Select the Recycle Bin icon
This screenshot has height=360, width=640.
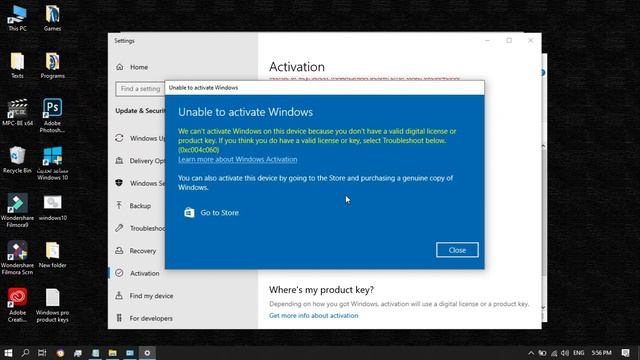17,160
